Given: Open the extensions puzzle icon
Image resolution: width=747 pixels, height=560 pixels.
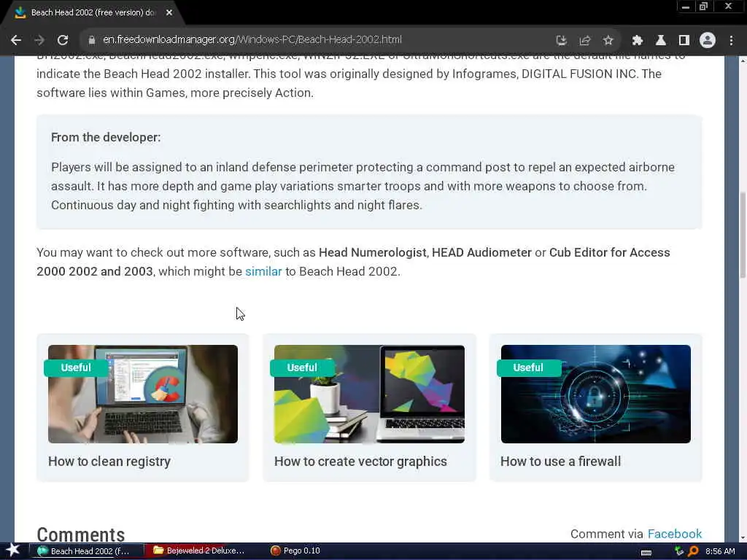Looking at the screenshot, I should click(x=638, y=41).
